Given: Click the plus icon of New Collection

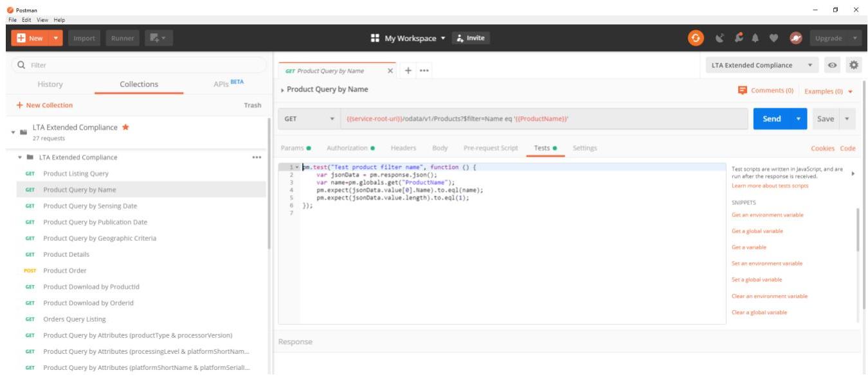Looking at the screenshot, I should click(19, 105).
